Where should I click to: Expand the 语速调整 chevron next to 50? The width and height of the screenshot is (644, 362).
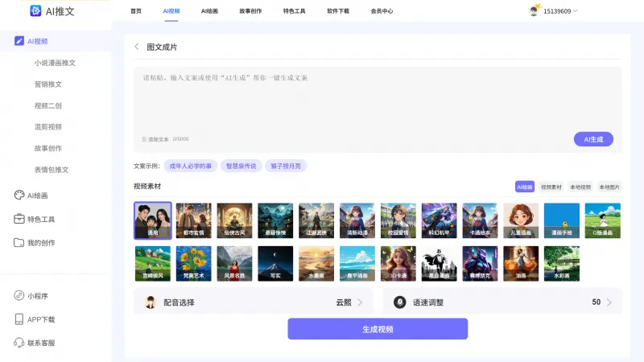609,302
